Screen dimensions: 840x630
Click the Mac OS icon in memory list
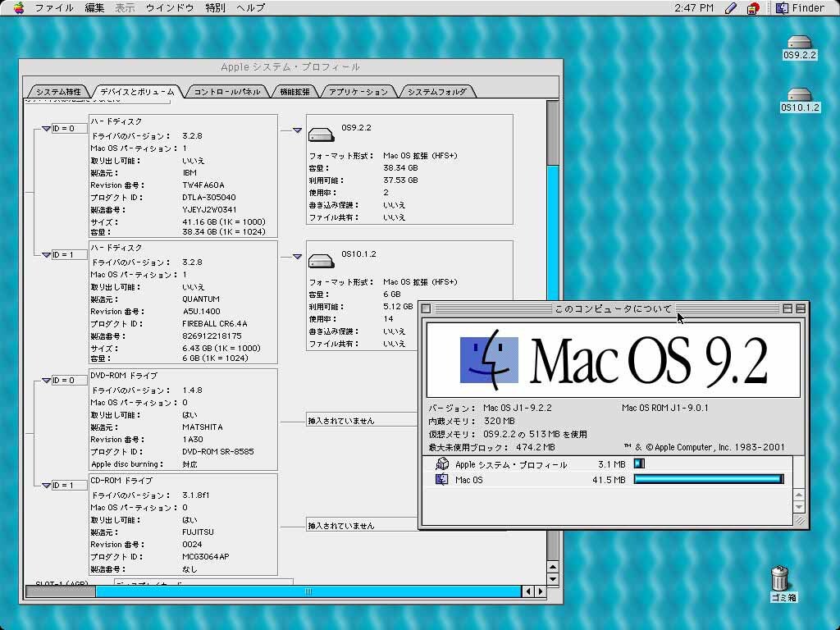(442, 479)
